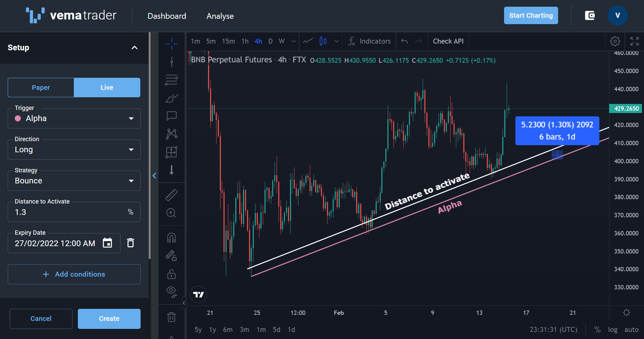Select the prediction and measurement tool

[x=171, y=152]
